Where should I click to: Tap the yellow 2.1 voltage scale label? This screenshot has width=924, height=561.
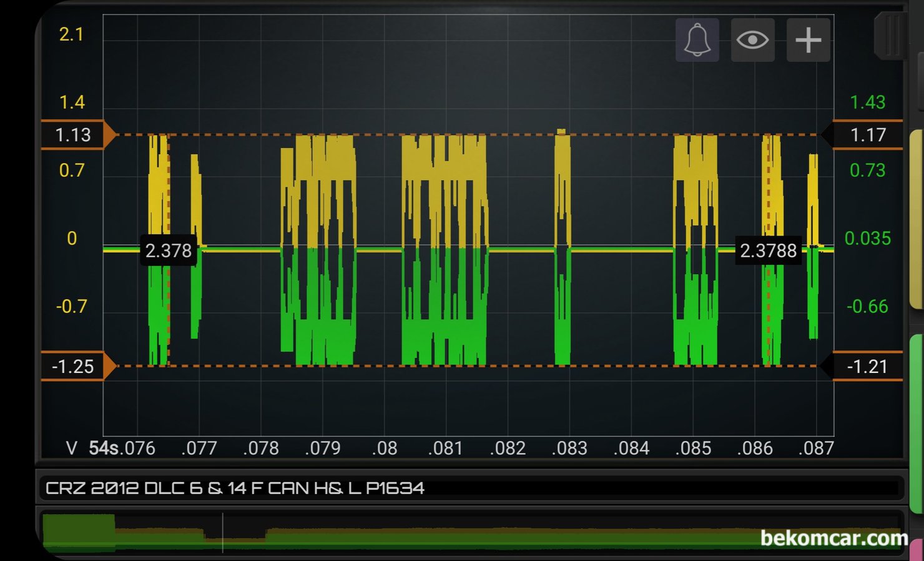(71, 34)
